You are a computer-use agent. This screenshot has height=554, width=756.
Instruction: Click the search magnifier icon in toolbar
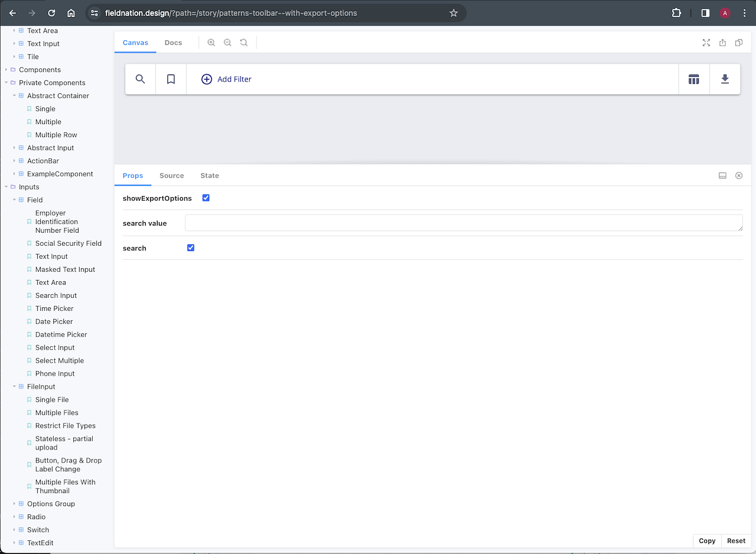click(x=140, y=79)
